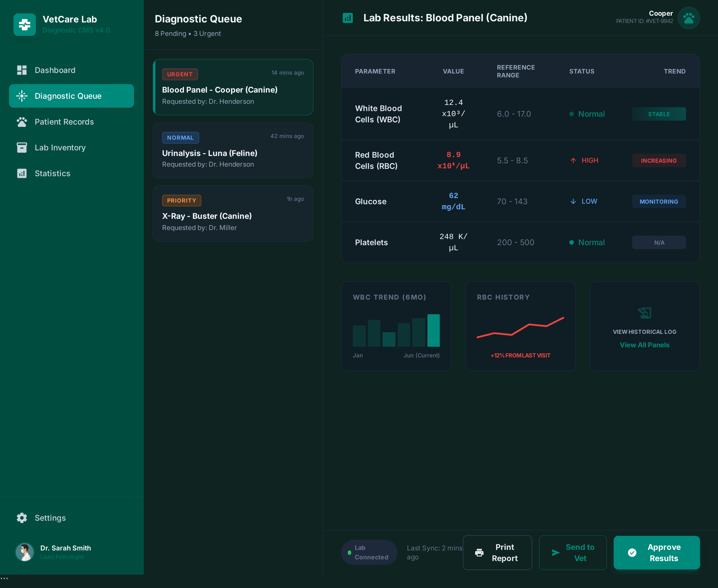Open Settings via the gear icon

click(22, 518)
